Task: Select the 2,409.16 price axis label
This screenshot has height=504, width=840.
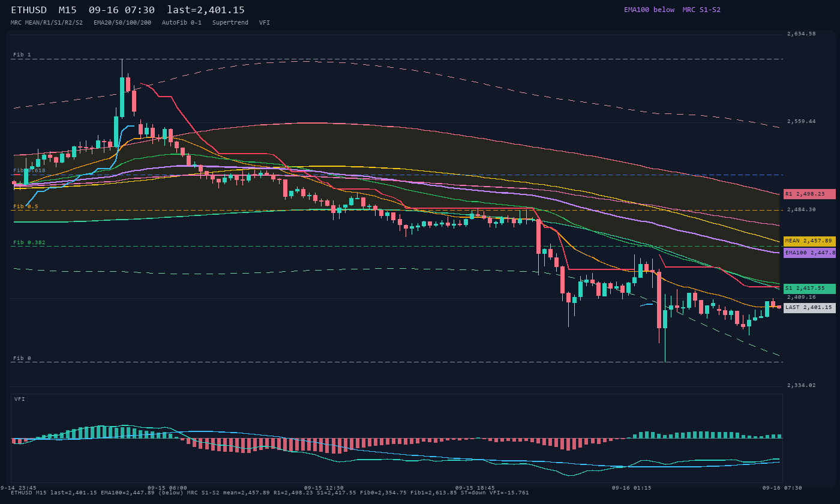Action: [802, 297]
